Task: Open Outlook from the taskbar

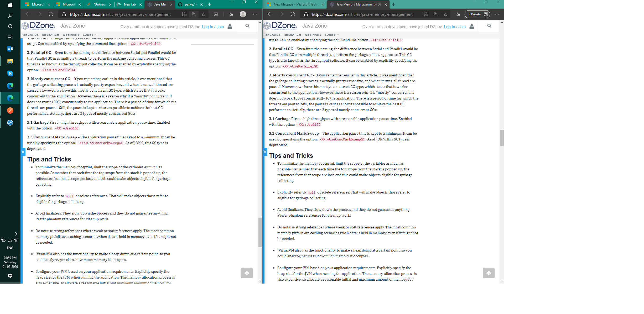Action: pos(10,49)
